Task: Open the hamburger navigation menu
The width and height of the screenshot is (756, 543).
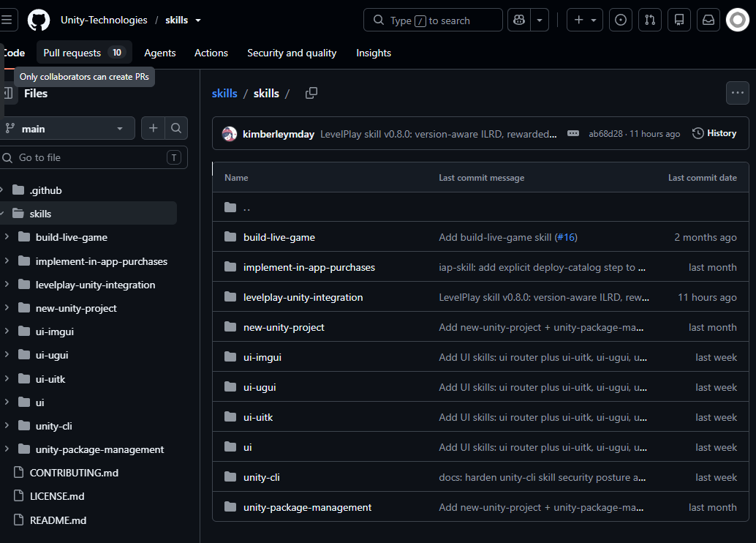Action: pyautogui.click(x=8, y=20)
